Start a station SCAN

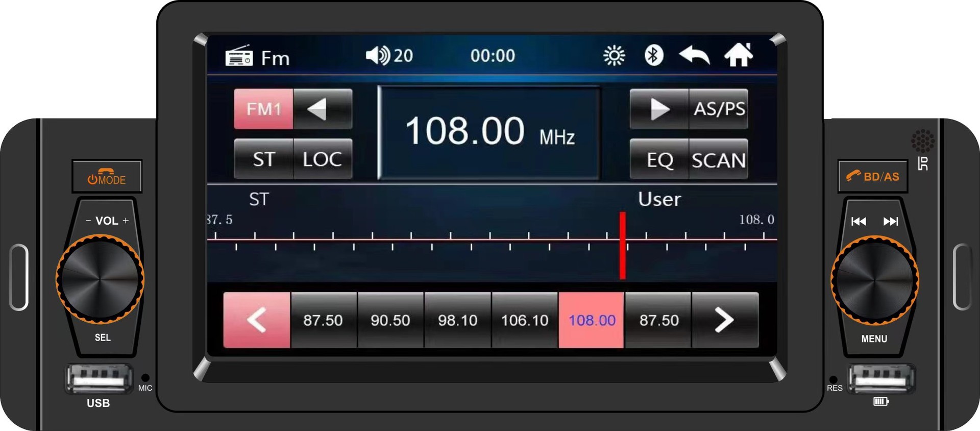point(719,159)
